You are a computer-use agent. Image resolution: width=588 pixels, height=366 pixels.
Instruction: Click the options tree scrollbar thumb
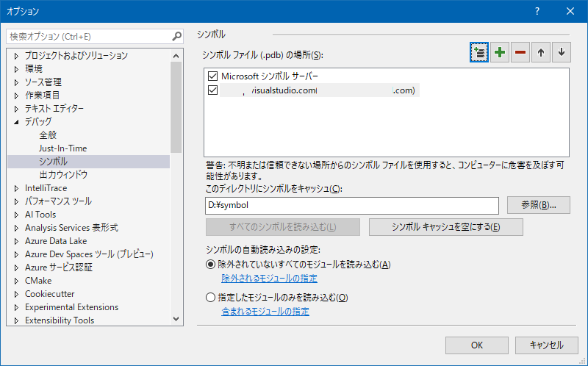pos(176,107)
